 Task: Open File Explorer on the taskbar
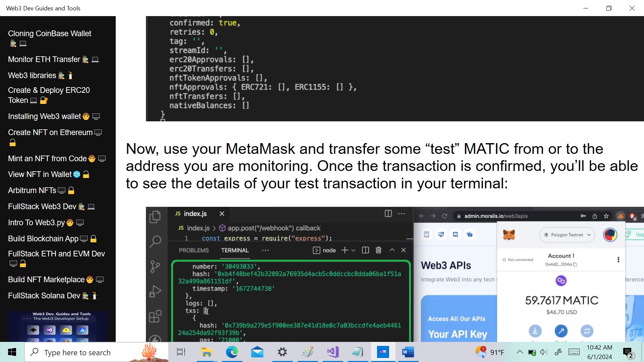[207, 352]
